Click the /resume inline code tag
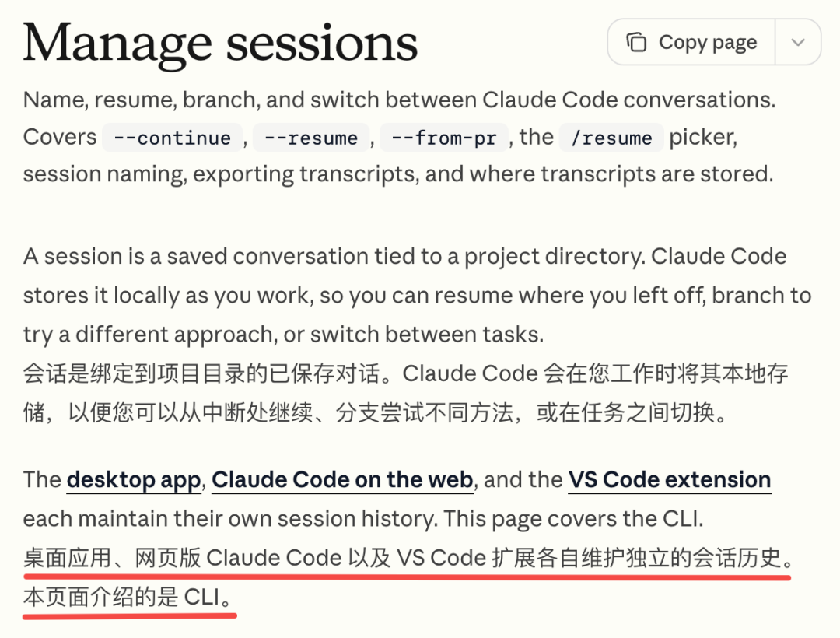840x638 pixels. tap(612, 138)
